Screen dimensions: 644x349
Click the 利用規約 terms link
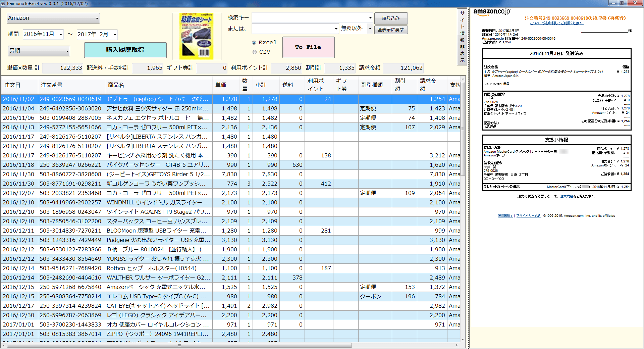pyautogui.click(x=505, y=216)
